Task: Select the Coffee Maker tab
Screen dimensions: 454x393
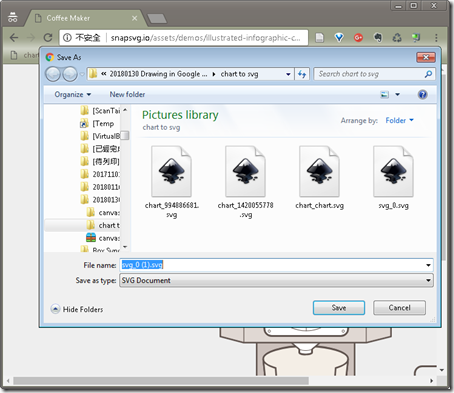Action: 85,18
